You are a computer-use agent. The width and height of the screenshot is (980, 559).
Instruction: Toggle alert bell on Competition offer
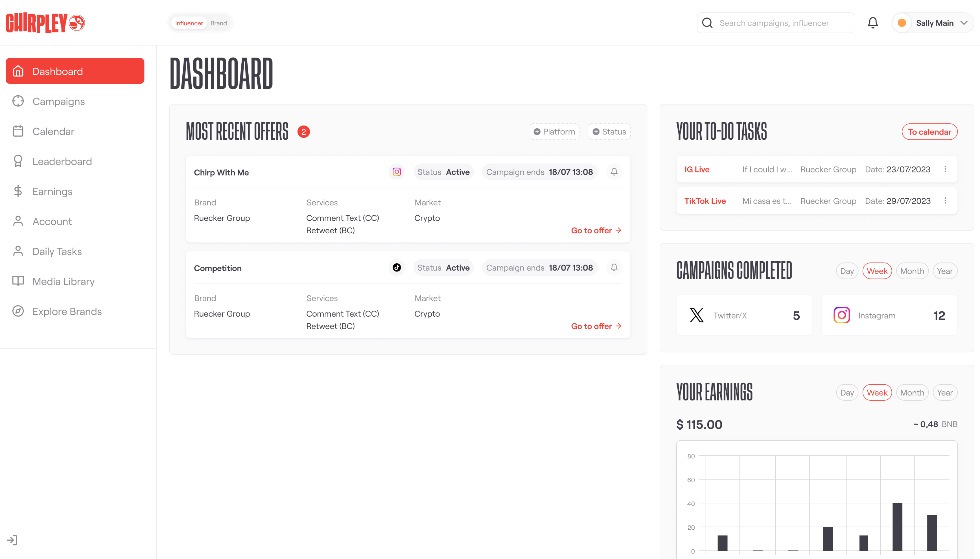click(x=614, y=268)
